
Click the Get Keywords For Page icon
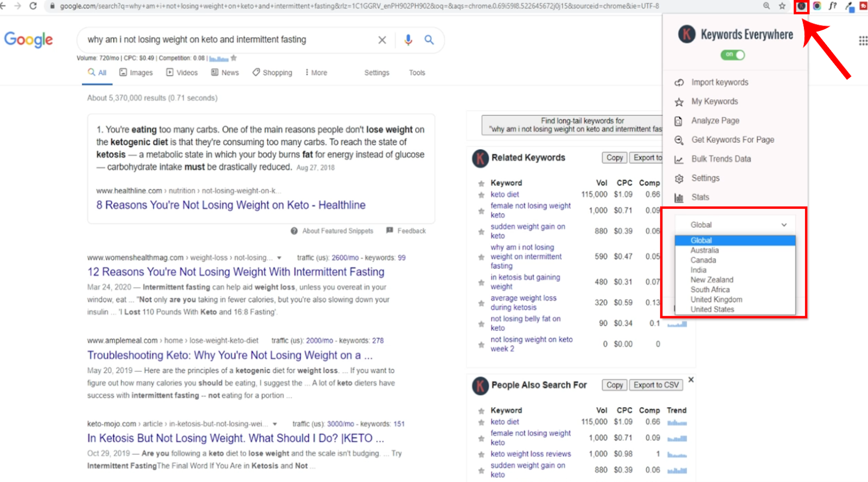click(x=679, y=140)
